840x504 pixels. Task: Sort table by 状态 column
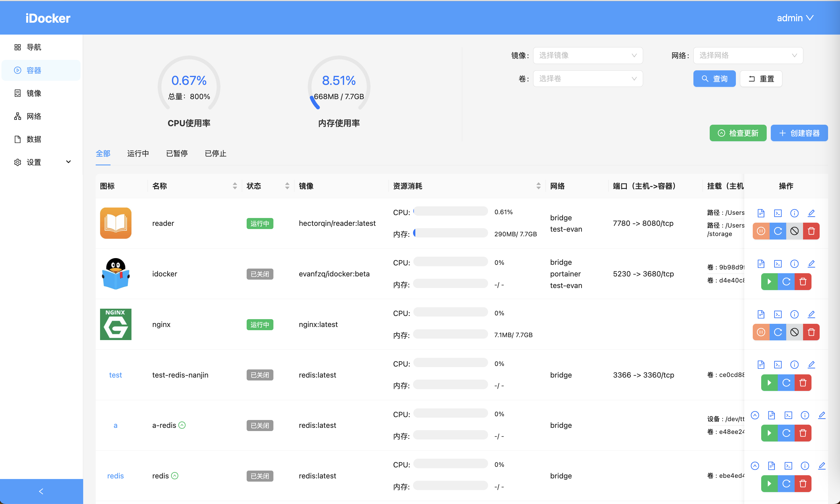tap(287, 186)
